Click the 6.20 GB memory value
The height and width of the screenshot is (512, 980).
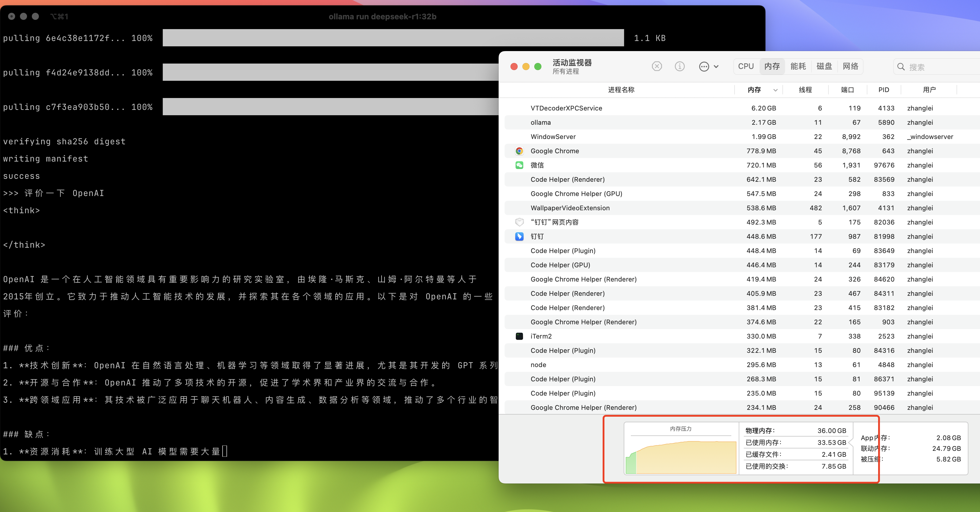(763, 108)
